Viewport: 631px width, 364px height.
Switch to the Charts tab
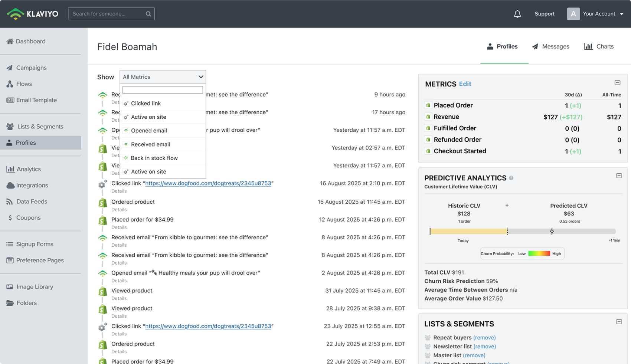click(x=599, y=46)
